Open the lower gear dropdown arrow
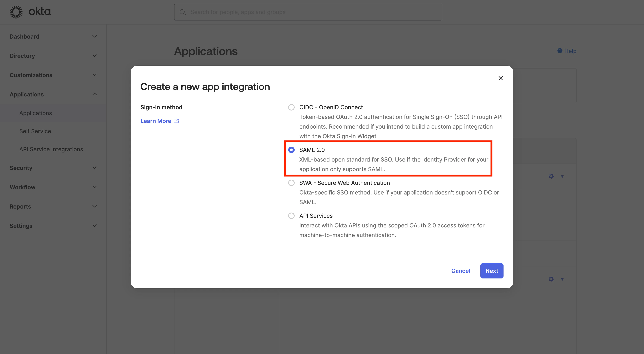The height and width of the screenshot is (354, 644). (562, 279)
